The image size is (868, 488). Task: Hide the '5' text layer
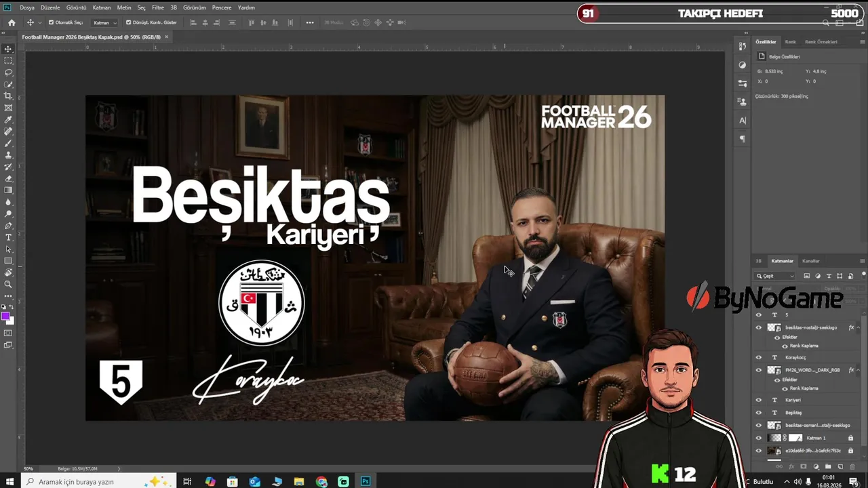[759, 315]
